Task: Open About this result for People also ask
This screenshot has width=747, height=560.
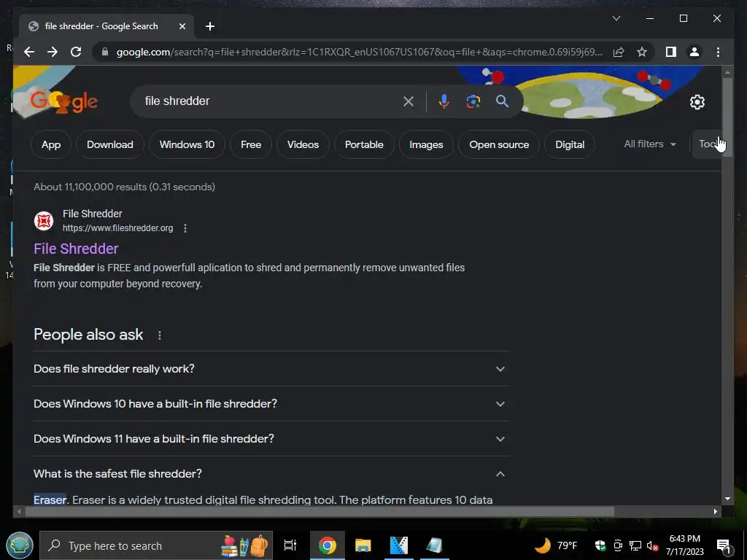Action: coord(160,335)
